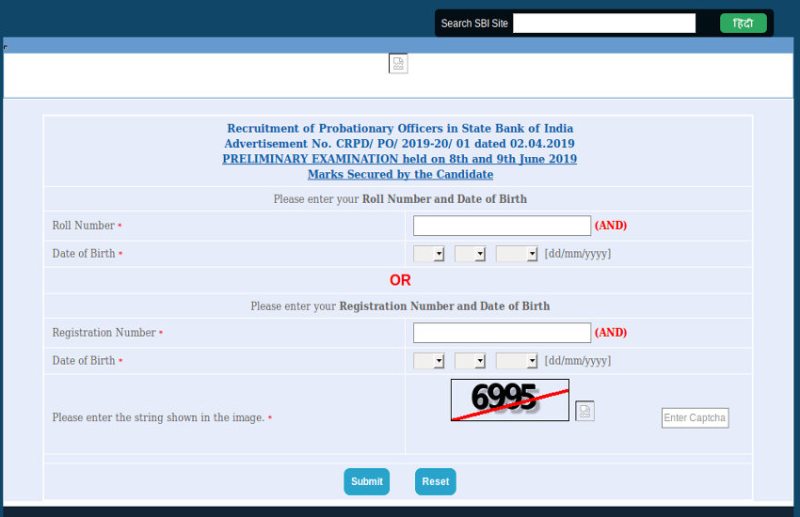Open the day dropdown under Roll Number
The width and height of the screenshot is (800, 517).
tap(429, 254)
